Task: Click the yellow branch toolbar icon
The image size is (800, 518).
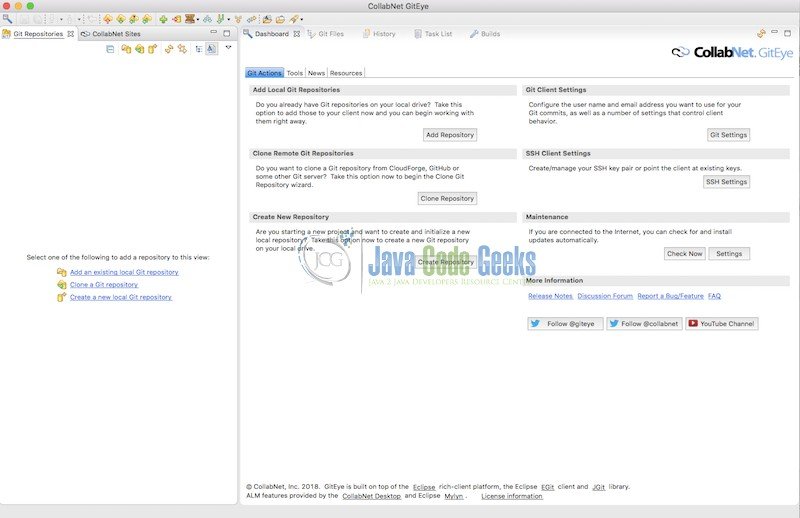Action: point(238,19)
